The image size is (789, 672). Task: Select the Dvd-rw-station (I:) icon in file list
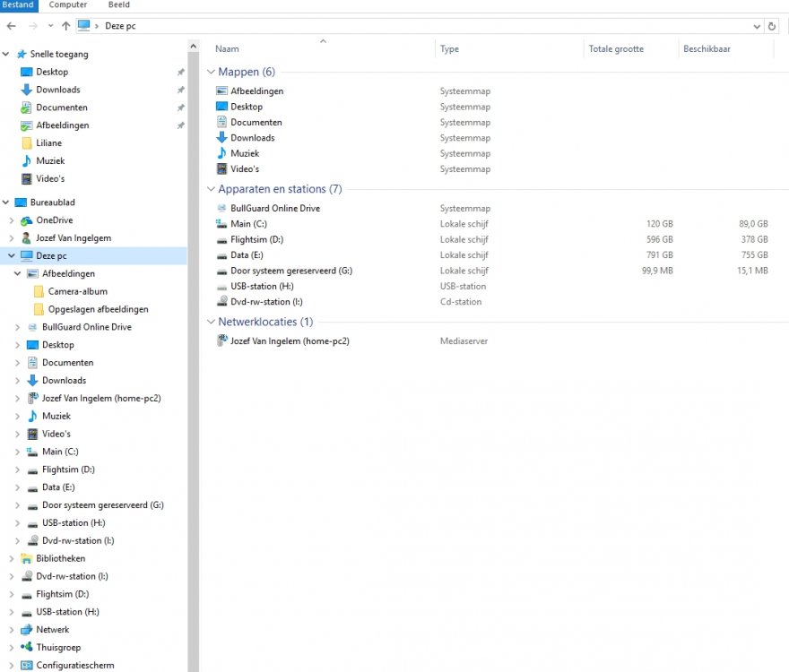point(222,302)
